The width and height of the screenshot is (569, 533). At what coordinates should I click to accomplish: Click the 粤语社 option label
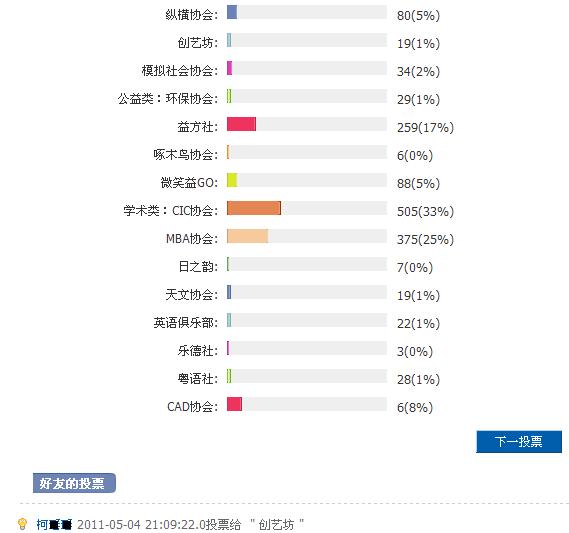[198, 379]
